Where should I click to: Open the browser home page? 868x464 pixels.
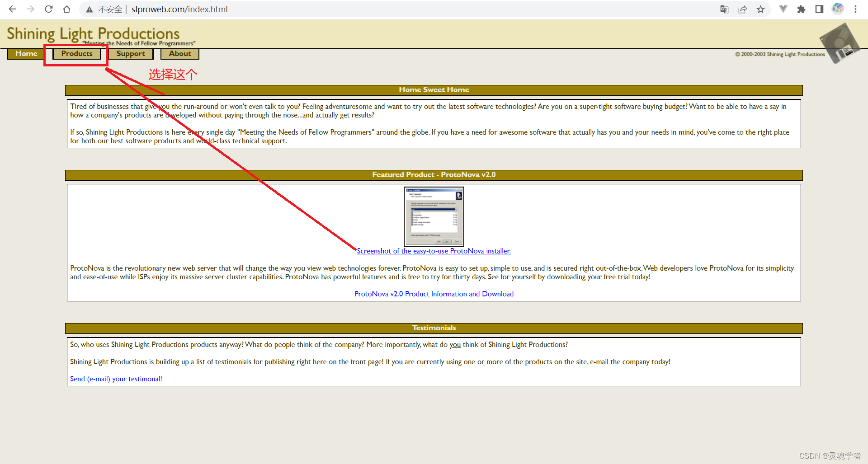pyautogui.click(x=66, y=9)
